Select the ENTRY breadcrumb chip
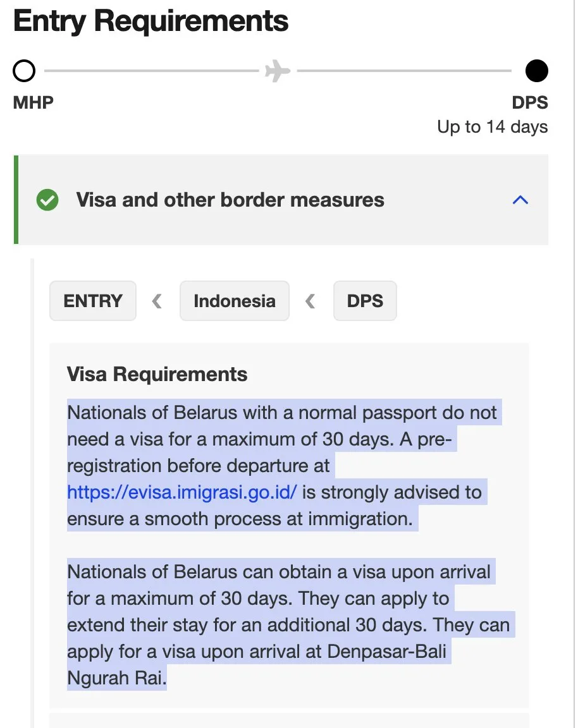This screenshot has height=728, width=578. click(x=93, y=301)
